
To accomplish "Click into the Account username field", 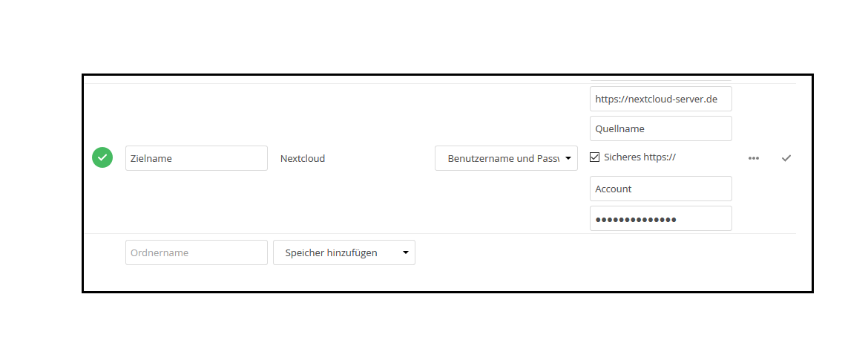I will (x=660, y=189).
